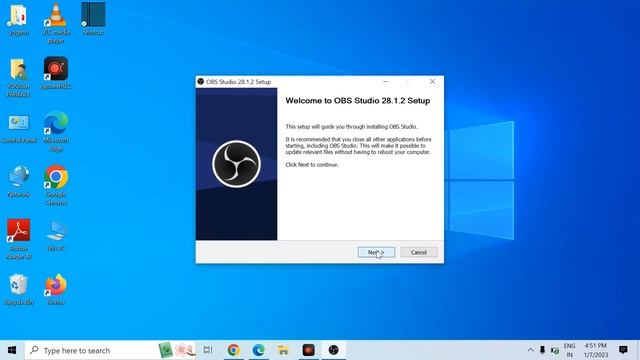
Task: Open the notification center icon
Action: (x=623, y=350)
